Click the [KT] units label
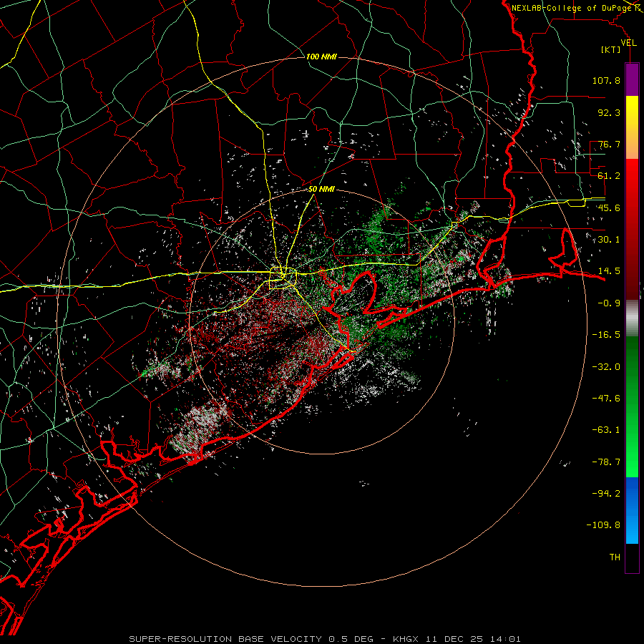The height and width of the screenshot is (644, 644). (610, 49)
